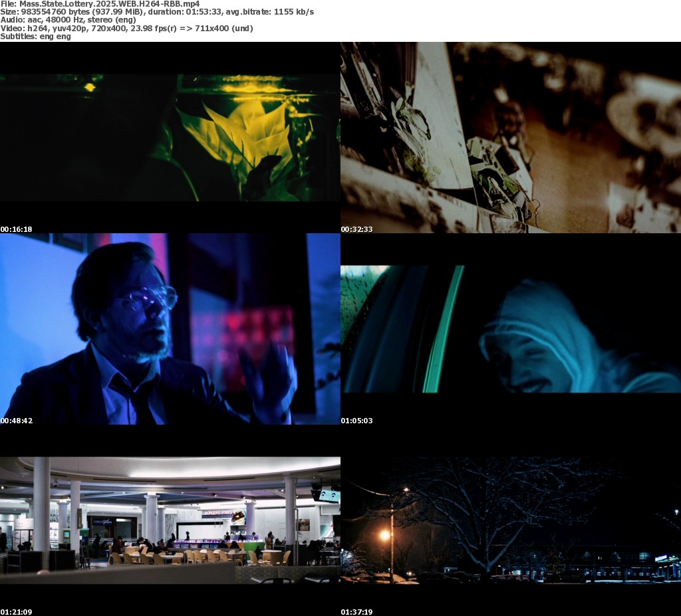Select the 01:21:09 timestamp label
The height and width of the screenshot is (616, 681).
[16, 612]
